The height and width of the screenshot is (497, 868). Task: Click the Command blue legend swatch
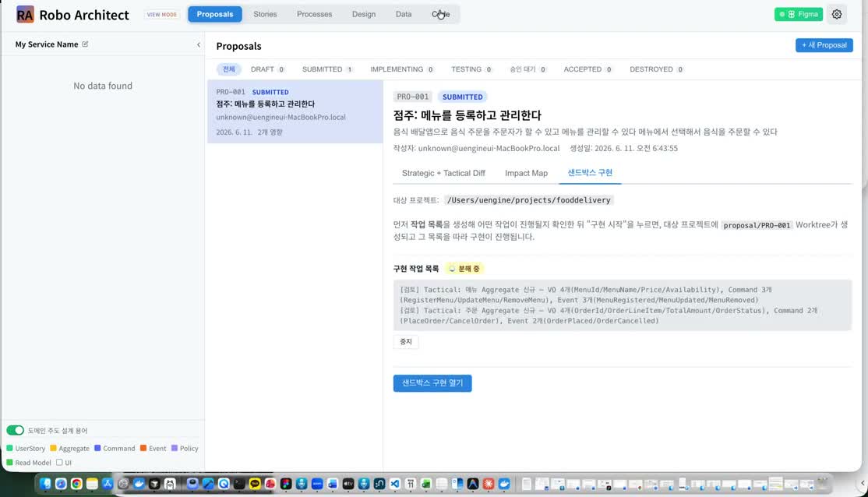point(97,448)
